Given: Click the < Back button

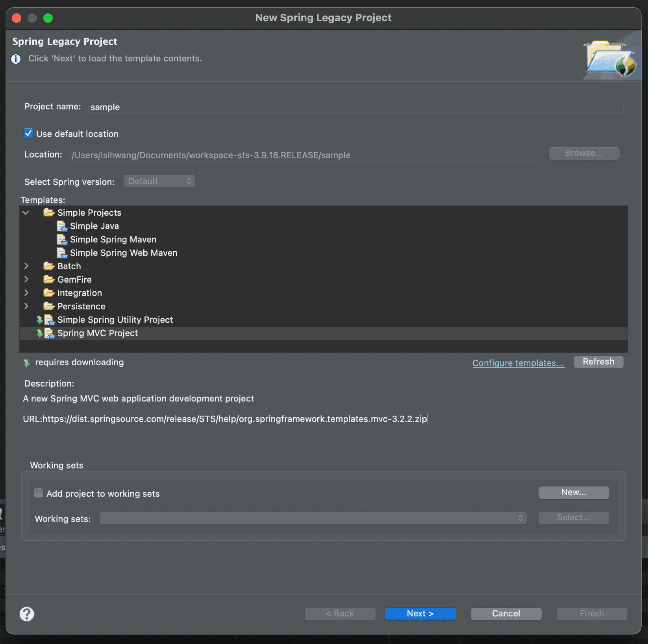Looking at the screenshot, I should point(340,614).
